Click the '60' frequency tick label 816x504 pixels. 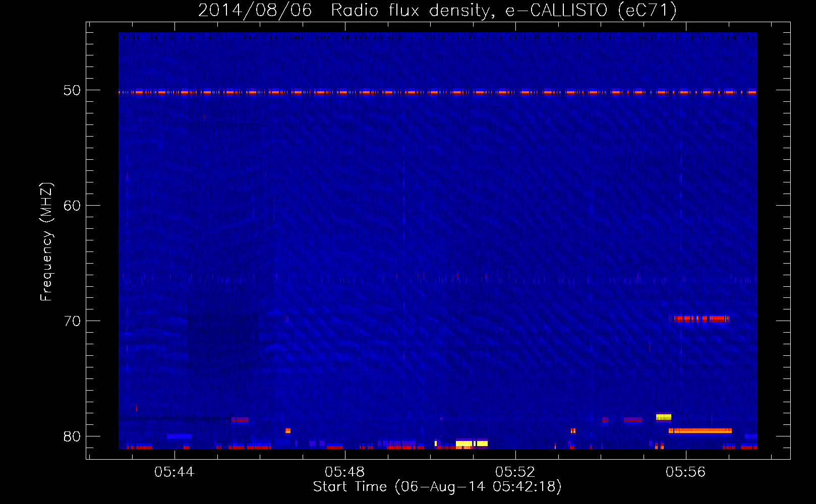pos(72,206)
